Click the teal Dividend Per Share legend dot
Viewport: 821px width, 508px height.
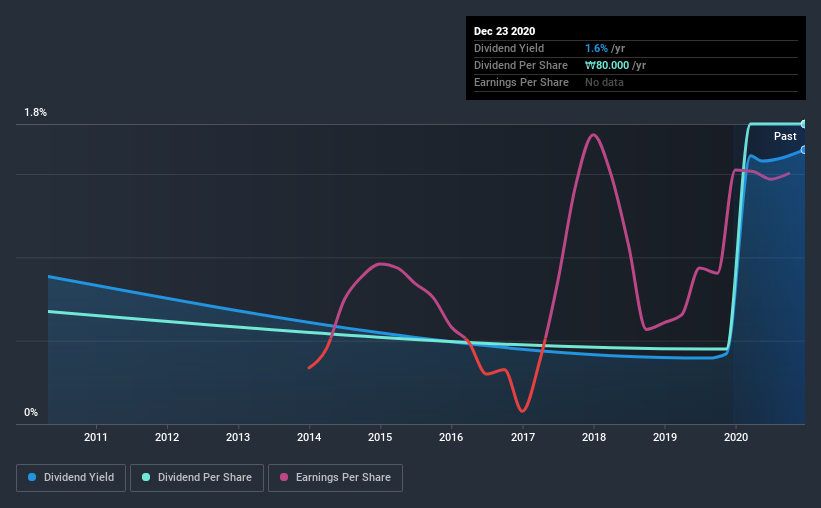pos(146,477)
